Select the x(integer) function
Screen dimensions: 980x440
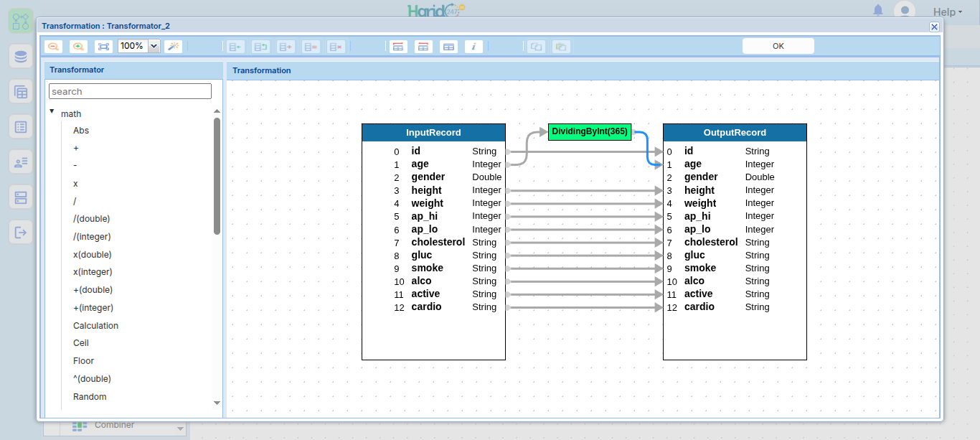93,272
